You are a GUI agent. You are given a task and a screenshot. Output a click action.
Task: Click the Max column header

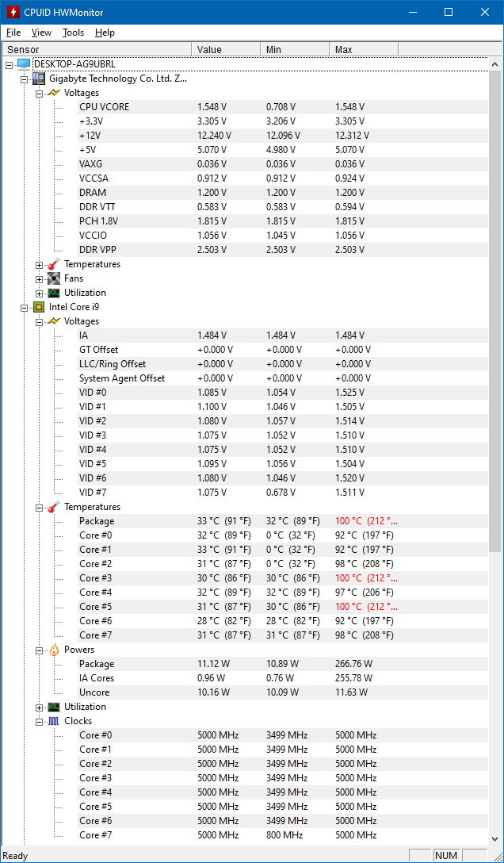(363, 49)
